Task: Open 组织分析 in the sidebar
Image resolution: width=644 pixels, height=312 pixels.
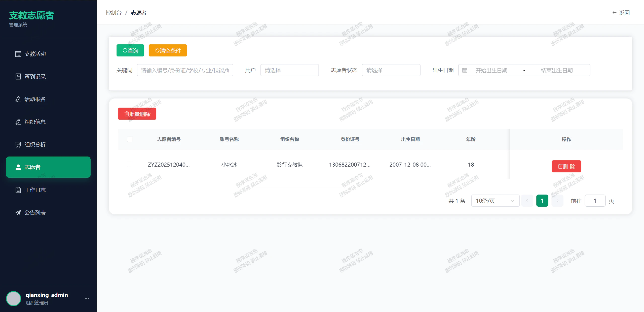Action: [48, 145]
